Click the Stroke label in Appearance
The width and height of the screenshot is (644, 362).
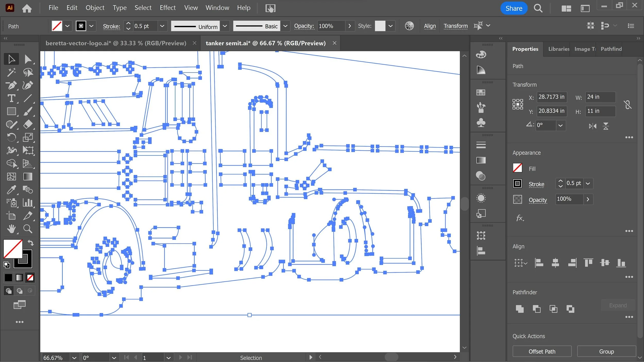pos(536,184)
